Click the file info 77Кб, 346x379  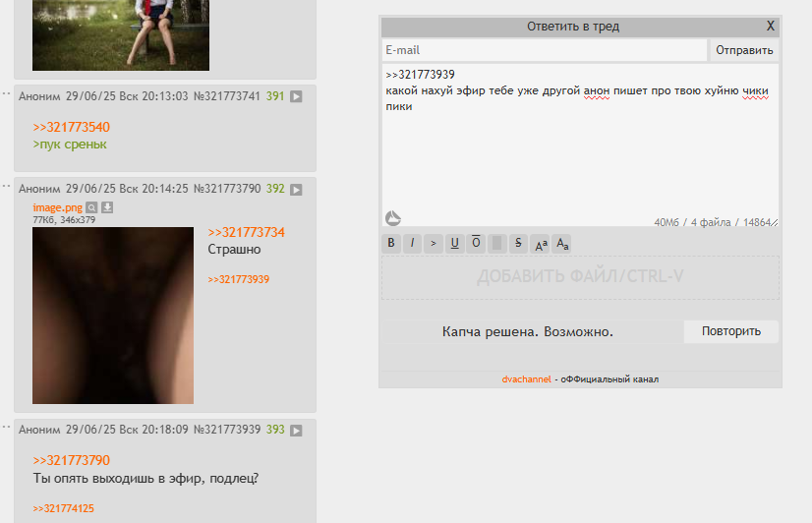(64, 220)
